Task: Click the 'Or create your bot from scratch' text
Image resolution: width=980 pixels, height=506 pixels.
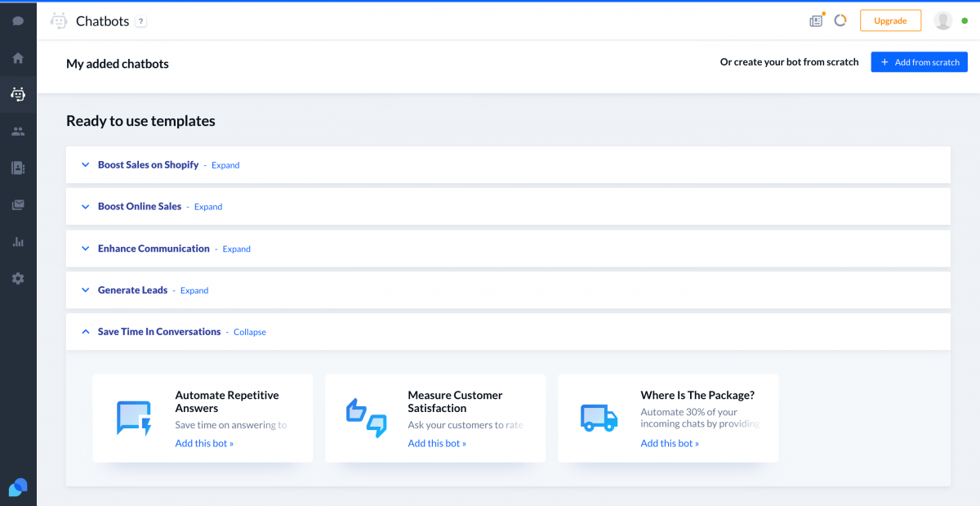Action: (789, 62)
